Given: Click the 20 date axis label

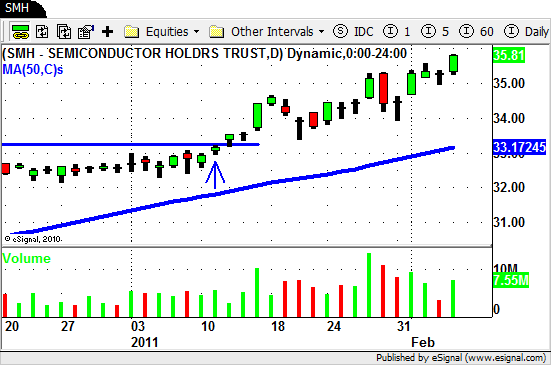Looking at the screenshot, I should pos(12,326).
